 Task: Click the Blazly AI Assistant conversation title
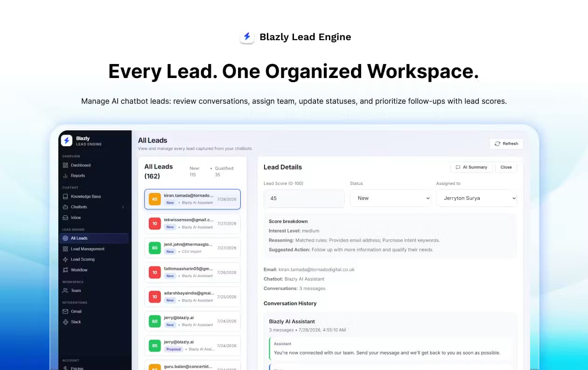[292, 321]
